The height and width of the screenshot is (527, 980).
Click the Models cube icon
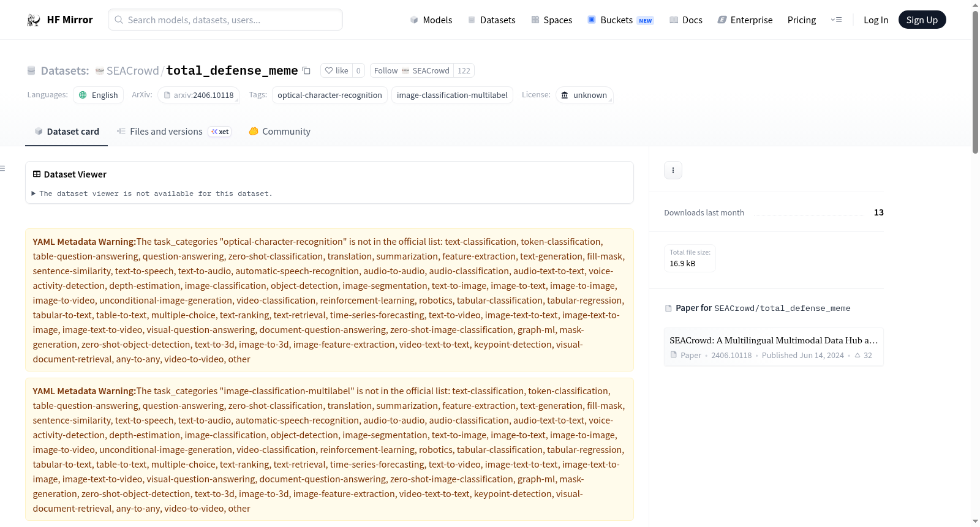[414, 20]
